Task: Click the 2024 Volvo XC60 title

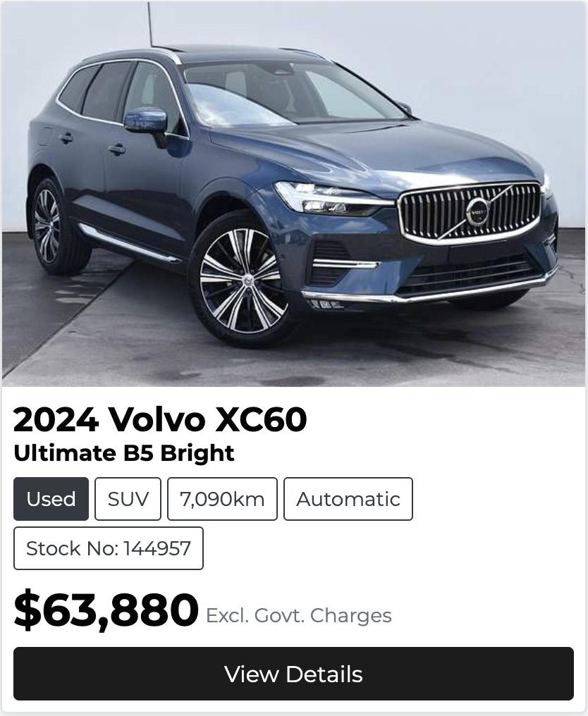Action: (160, 419)
